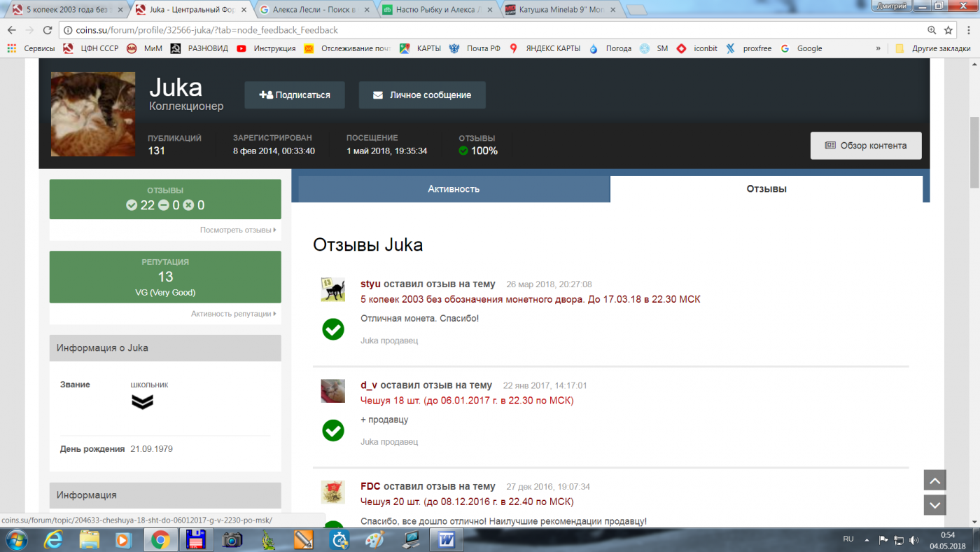This screenshot has width=980, height=552.
Task: Open the SM bookmark
Action: pyautogui.click(x=654, y=48)
